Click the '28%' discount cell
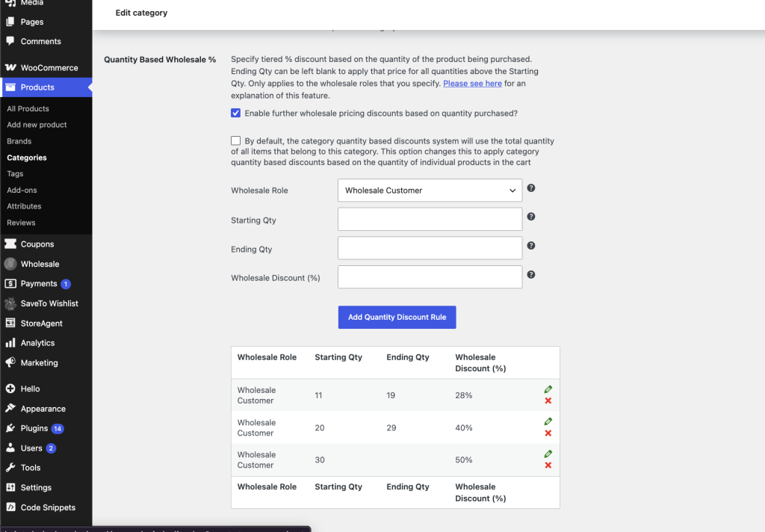 coord(463,395)
